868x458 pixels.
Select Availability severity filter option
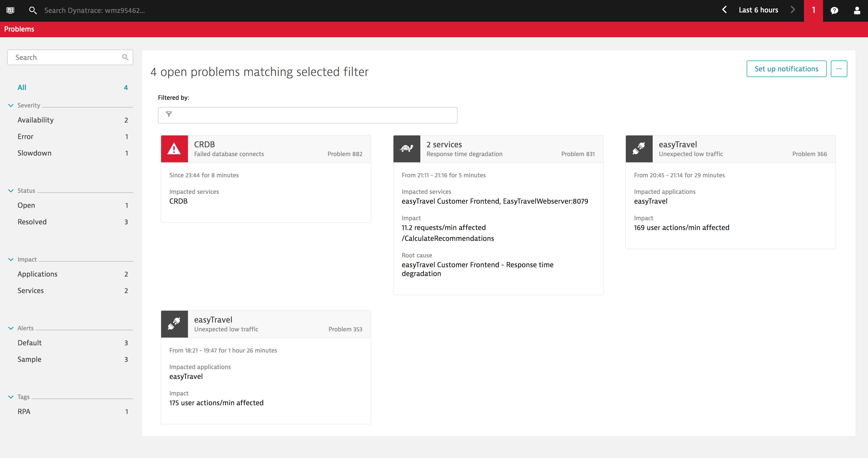click(36, 119)
